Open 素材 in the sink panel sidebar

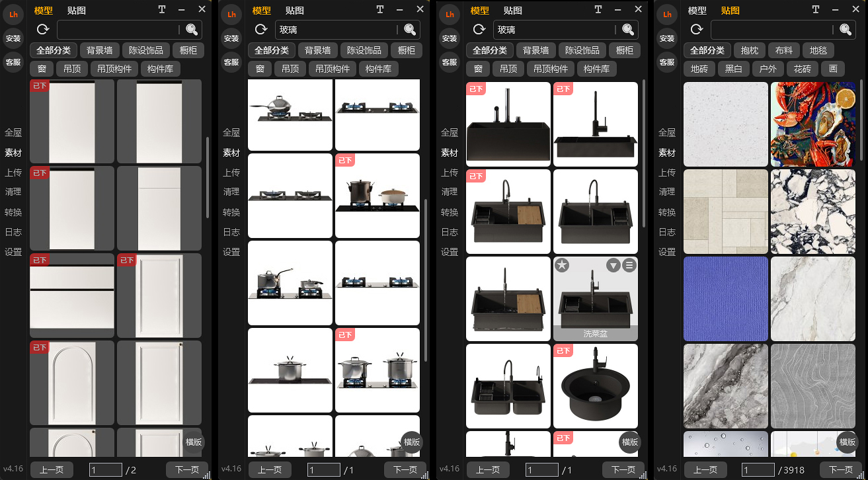point(450,153)
